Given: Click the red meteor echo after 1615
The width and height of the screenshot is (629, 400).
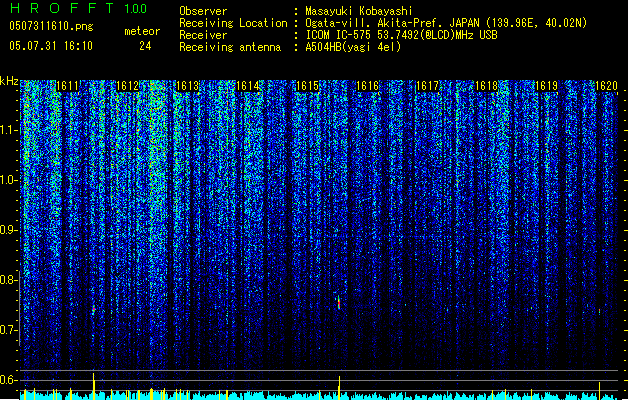Looking at the screenshot, I should 339,302.
